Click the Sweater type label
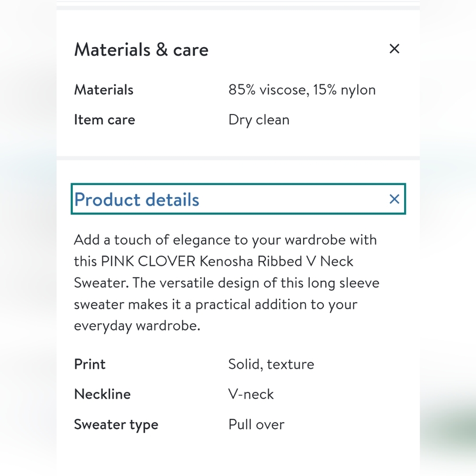The width and height of the screenshot is (476, 476). (x=116, y=425)
